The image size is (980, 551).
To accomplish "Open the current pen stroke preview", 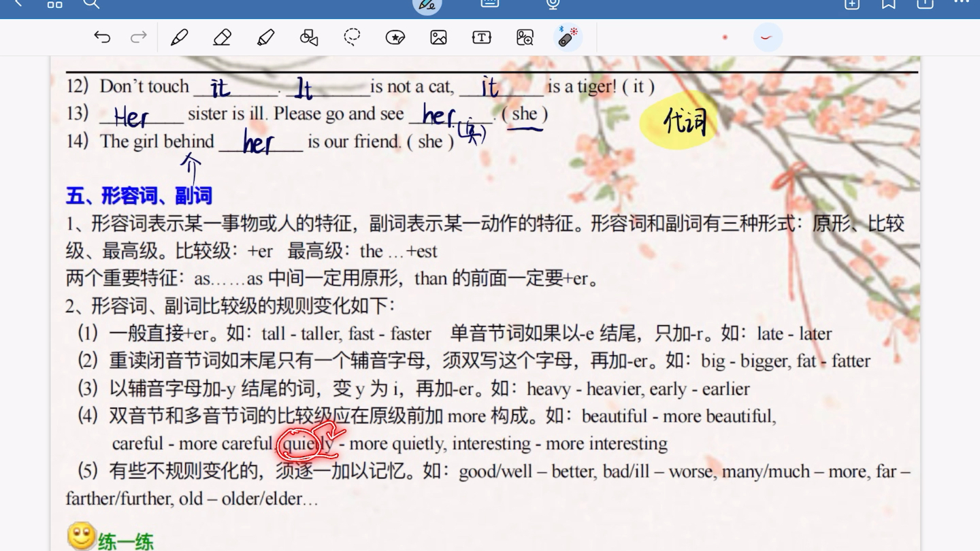I will [767, 37].
